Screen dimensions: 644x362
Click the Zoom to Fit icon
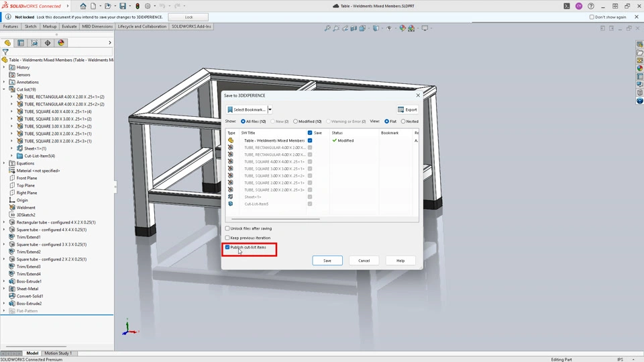click(x=327, y=28)
